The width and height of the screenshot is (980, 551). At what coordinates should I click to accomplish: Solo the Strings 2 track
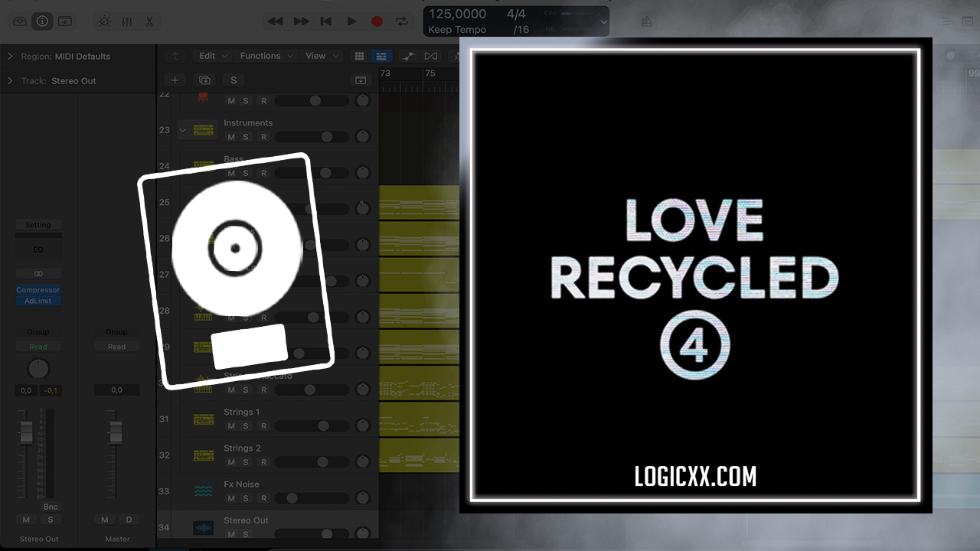pos(246,462)
